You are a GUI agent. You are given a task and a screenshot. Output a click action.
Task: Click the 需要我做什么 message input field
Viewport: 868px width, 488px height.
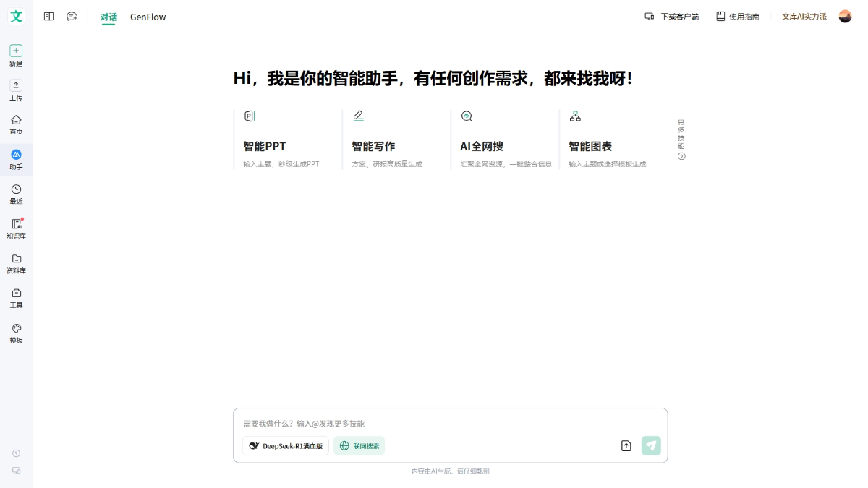click(450, 424)
